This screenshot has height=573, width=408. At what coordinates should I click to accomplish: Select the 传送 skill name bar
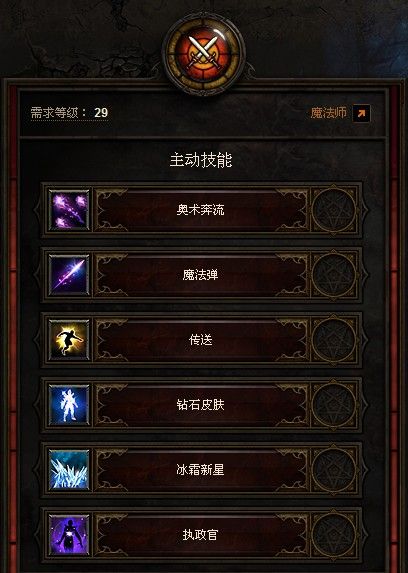pos(201,340)
